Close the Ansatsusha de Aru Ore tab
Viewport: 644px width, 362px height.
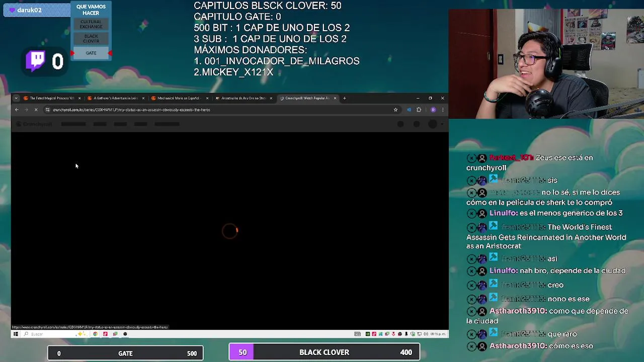point(271,98)
